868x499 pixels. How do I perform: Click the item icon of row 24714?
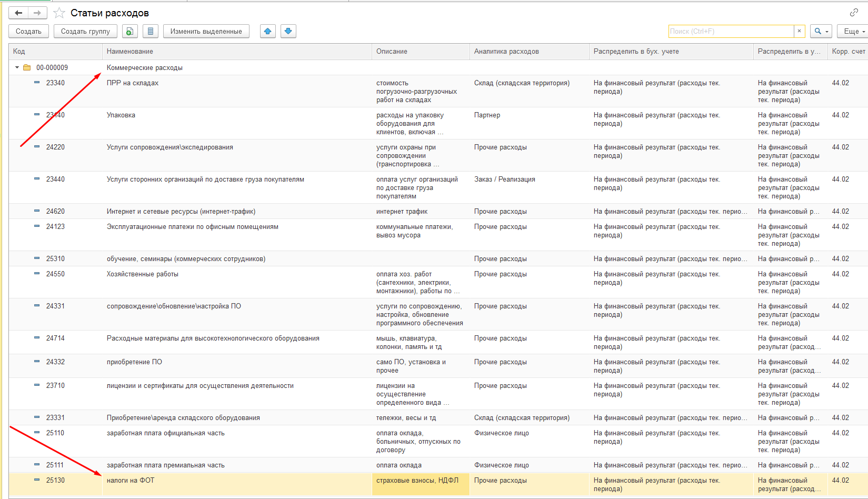tap(37, 338)
